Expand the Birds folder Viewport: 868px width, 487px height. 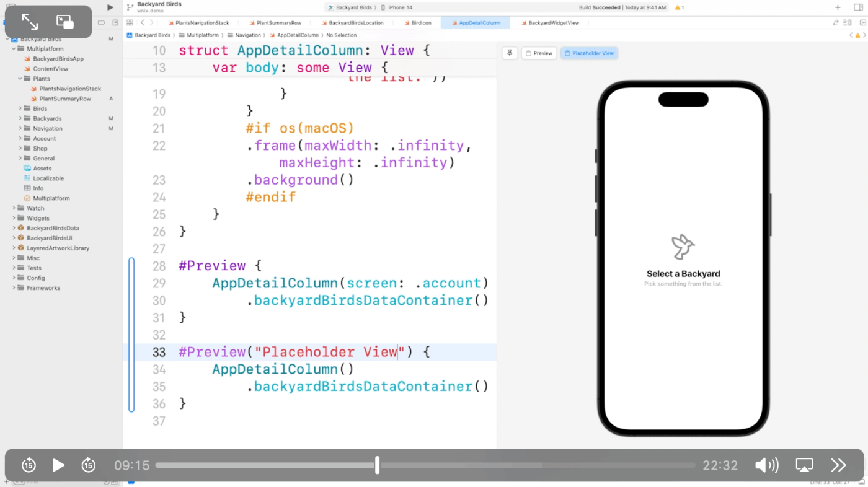[x=20, y=108]
